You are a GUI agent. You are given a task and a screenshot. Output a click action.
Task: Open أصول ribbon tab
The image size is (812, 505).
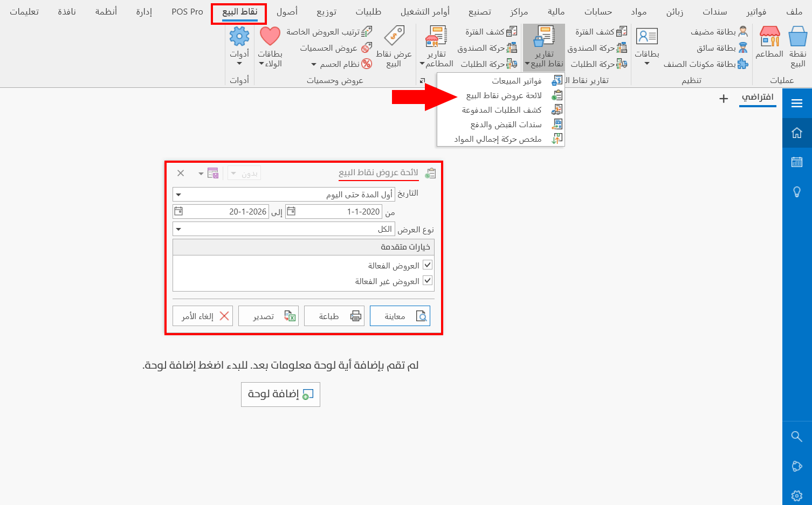pos(287,11)
